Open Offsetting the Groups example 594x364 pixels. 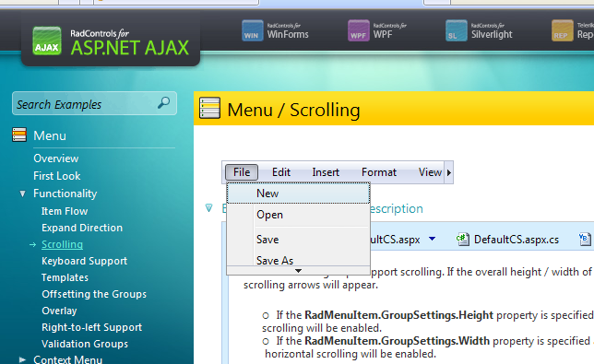(x=94, y=294)
